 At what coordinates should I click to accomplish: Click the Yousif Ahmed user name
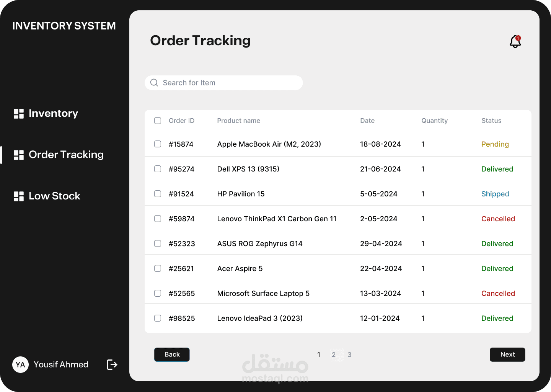61,364
